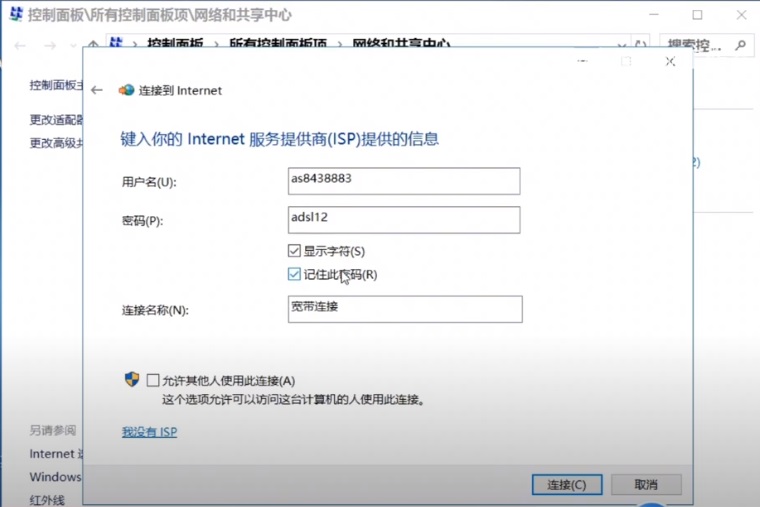This screenshot has width=760, height=507.
Task: Click the UAC shield icon next to 允许其他人使用此连接
Action: 132,380
